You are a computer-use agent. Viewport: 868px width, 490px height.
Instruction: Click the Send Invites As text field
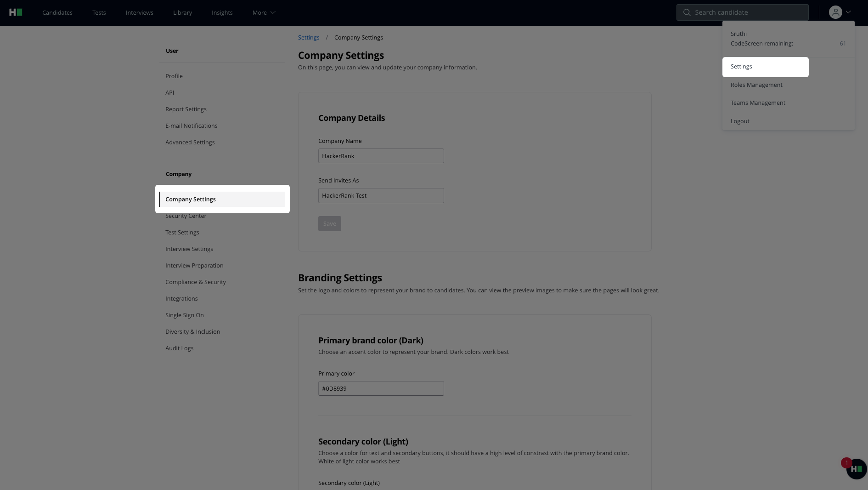(x=381, y=195)
